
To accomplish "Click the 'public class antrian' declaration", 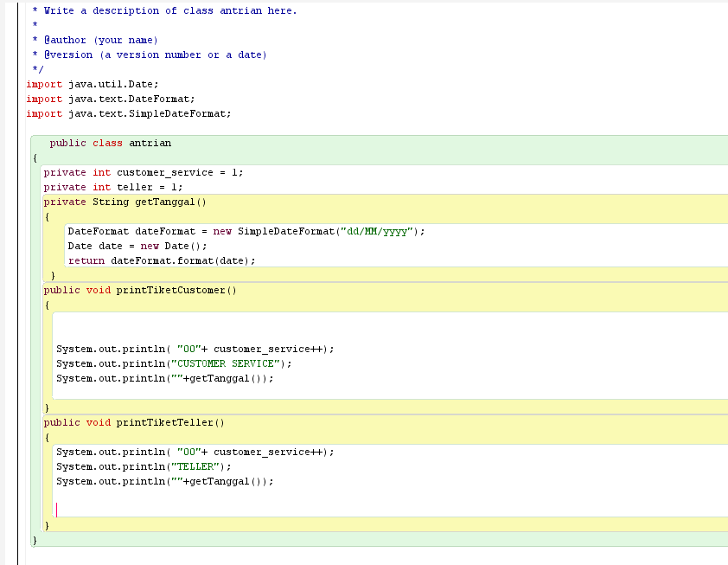I will [x=111, y=143].
